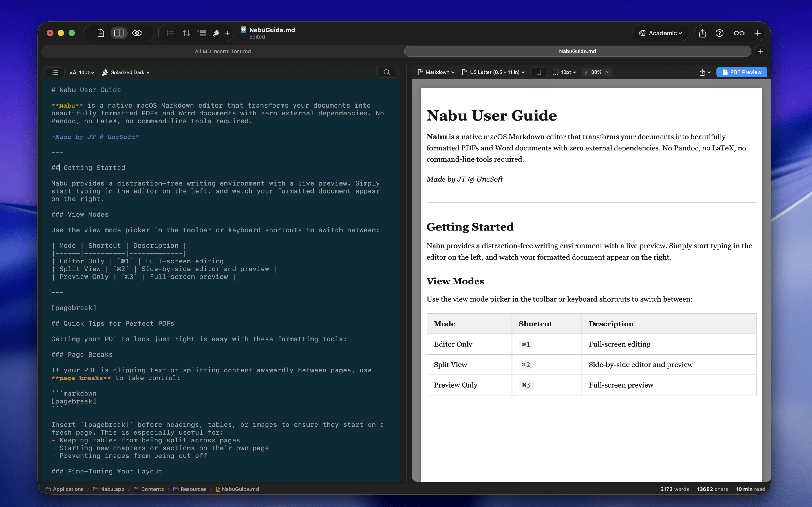812x507 pixels.
Task: Open the help question mark icon
Action: (720, 33)
